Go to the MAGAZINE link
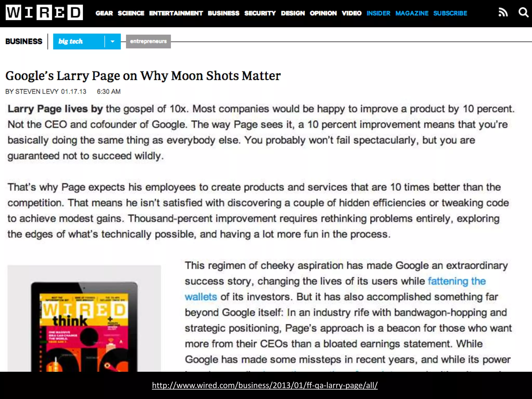The height and width of the screenshot is (399, 532). pyautogui.click(x=412, y=13)
